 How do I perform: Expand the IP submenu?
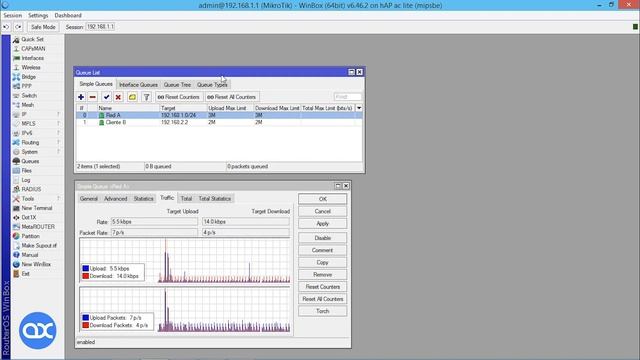pos(58,114)
